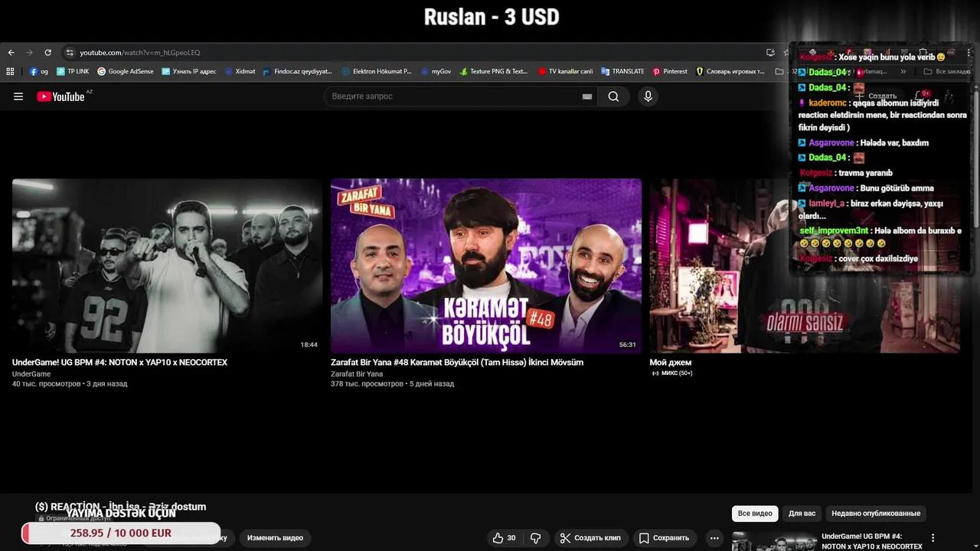Open the 'og' Facebook bookmark
Viewport: 980px width, 551px height.
pyautogui.click(x=39, y=71)
